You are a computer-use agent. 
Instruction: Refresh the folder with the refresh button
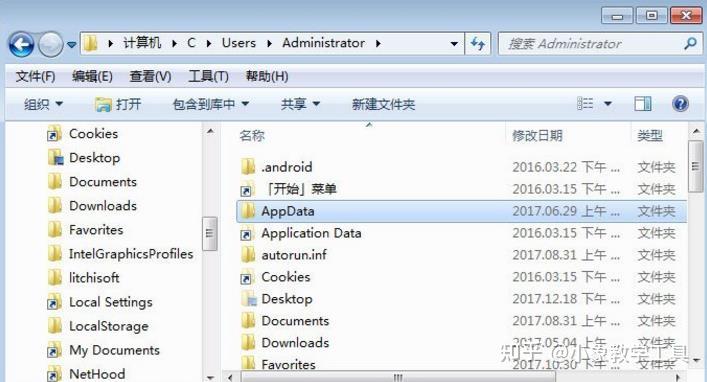coord(478,43)
